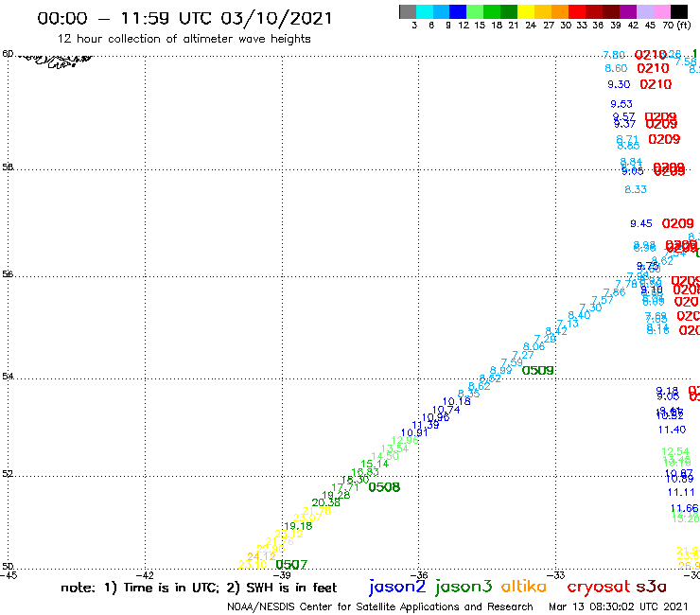Viewport: 700px width, 615px height.
Task: Click wave height value 7.57
Action: pyautogui.click(x=603, y=300)
